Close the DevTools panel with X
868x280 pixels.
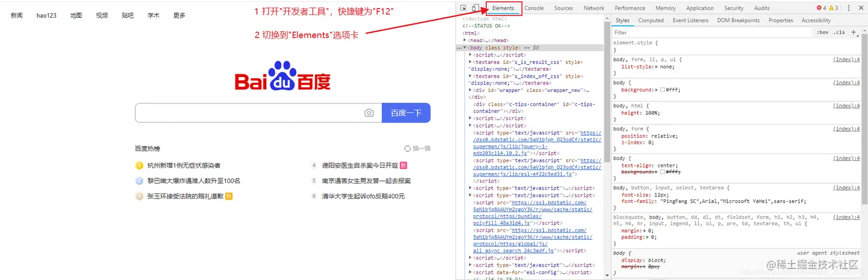tap(861, 8)
